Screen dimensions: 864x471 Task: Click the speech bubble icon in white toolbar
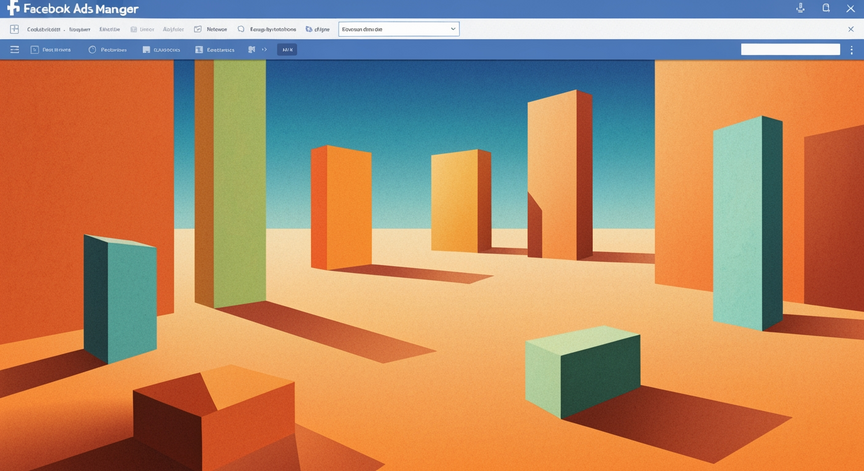tap(241, 29)
